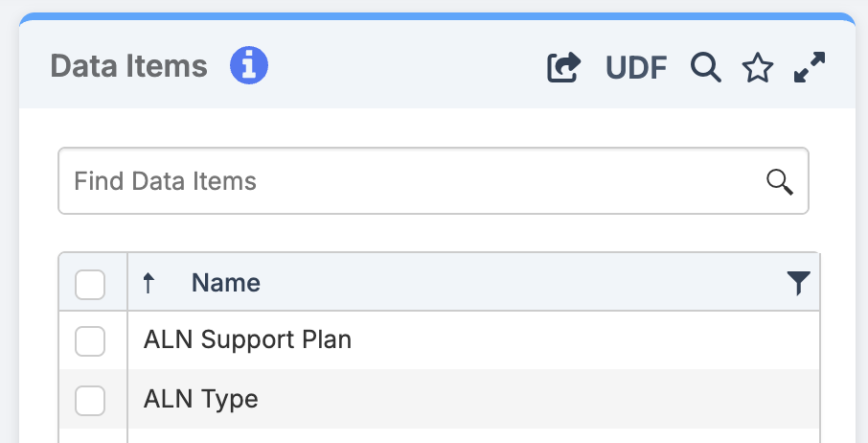Click the blue info icon beside Data Items
Image resolution: width=868 pixels, height=443 pixels.
tap(249, 66)
